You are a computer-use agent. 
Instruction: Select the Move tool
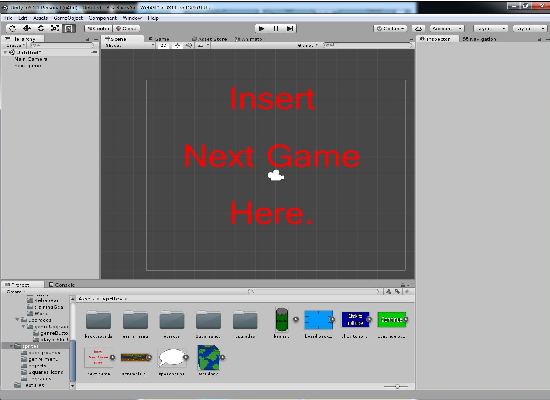27,28
